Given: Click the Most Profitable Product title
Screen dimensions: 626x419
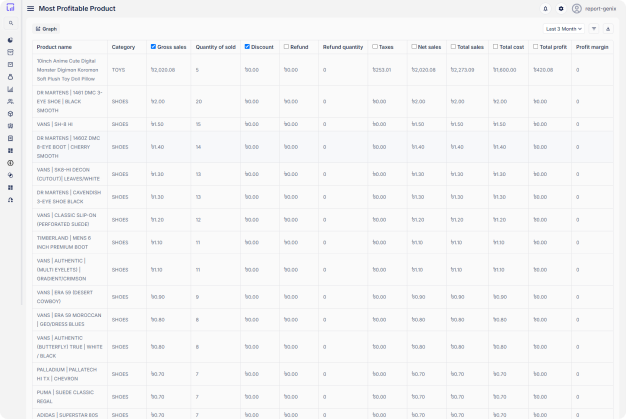Looking at the screenshot, I should point(77,8).
